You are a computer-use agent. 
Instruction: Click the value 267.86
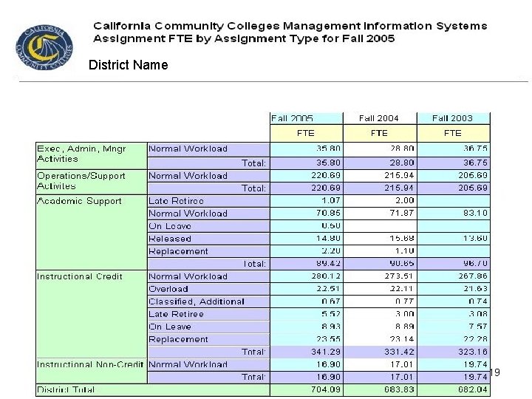[473, 276]
